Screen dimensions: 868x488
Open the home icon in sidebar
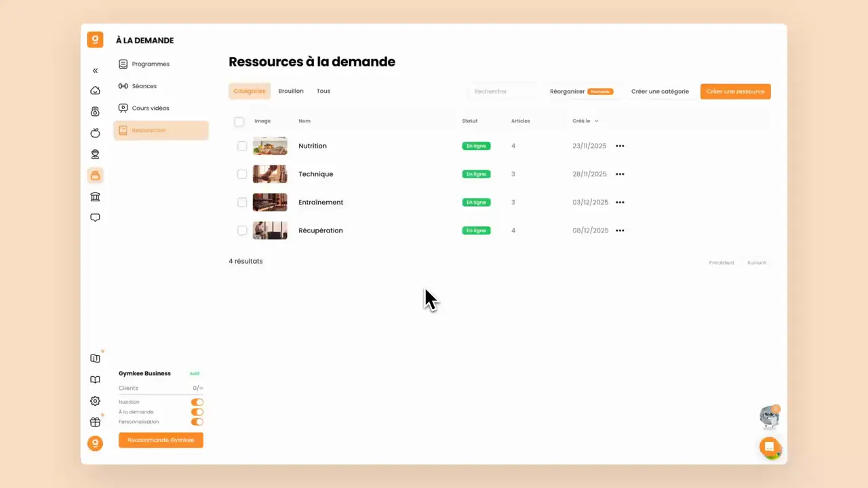coord(95,91)
